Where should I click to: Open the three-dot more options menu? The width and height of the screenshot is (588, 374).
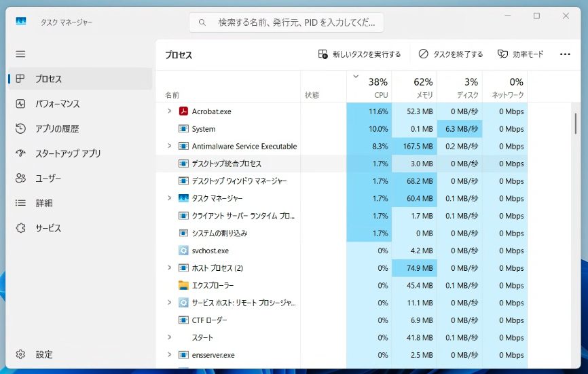tap(565, 54)
